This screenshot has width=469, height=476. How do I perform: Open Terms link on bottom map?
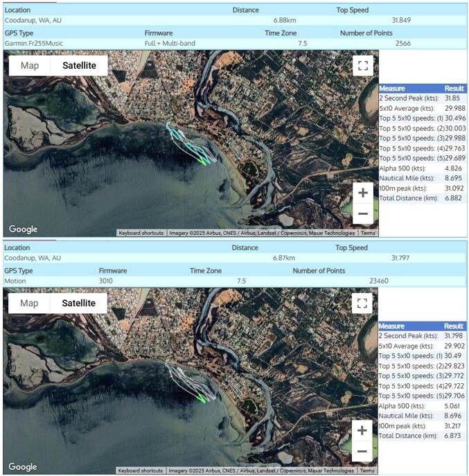tap(368, 471)
